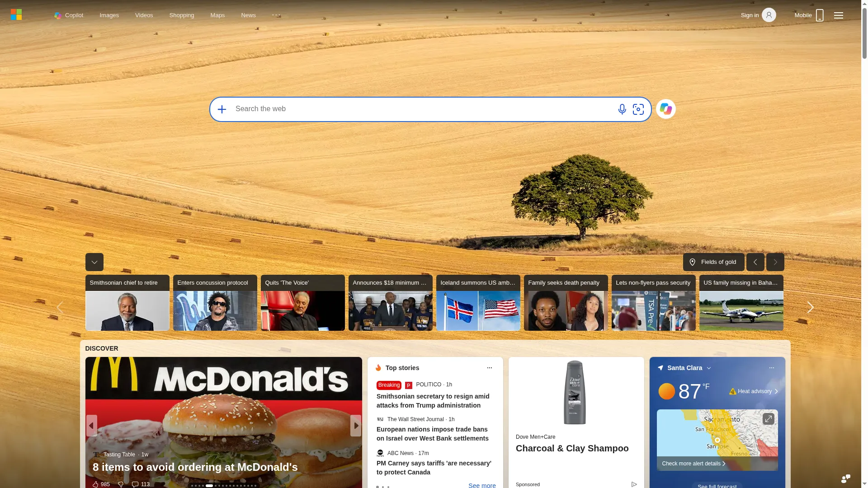Expand the more options ellipsis in navigation
868x488 pixels.
pyautogui.click(x=276, y=15)
